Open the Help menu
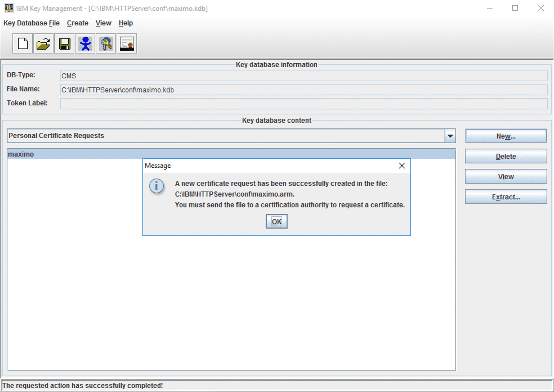 [126, 23]
